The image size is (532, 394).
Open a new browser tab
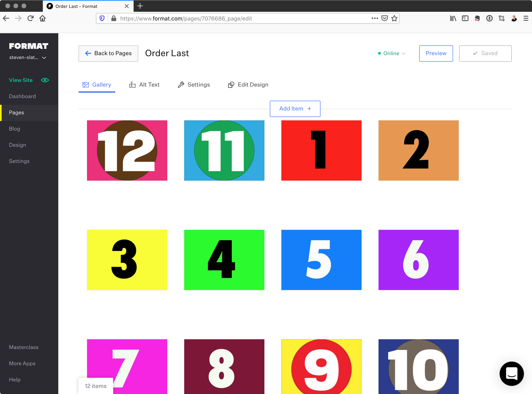(x=140, y=6)
